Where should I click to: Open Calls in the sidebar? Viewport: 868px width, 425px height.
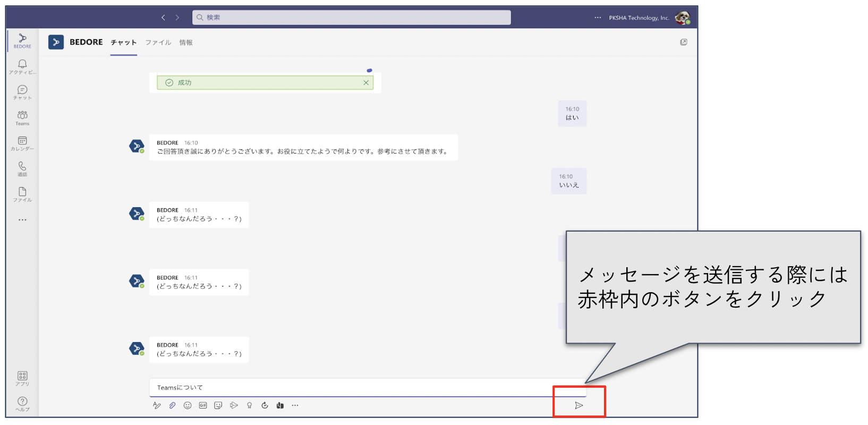pyautogui.click(x=22, y=169)
